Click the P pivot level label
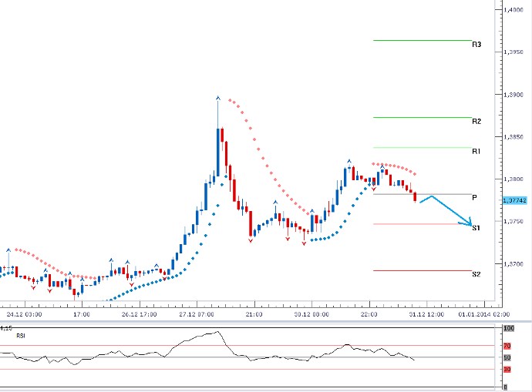 (x=474, y=197)
